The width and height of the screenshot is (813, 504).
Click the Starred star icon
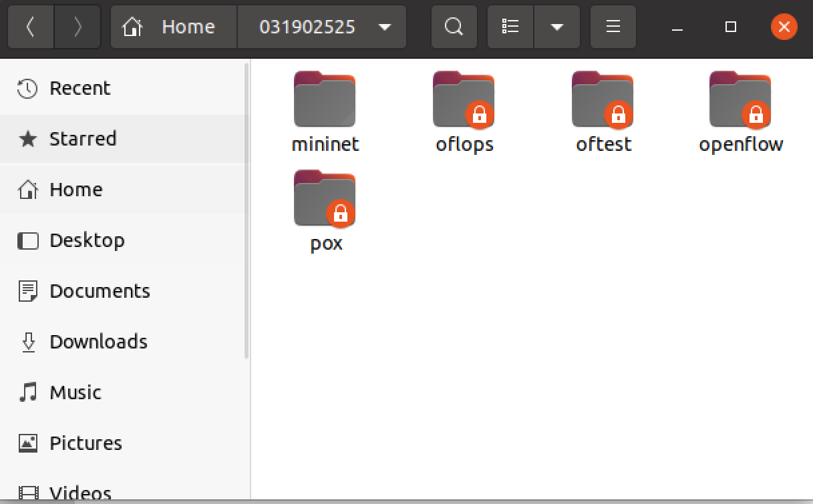28,139
